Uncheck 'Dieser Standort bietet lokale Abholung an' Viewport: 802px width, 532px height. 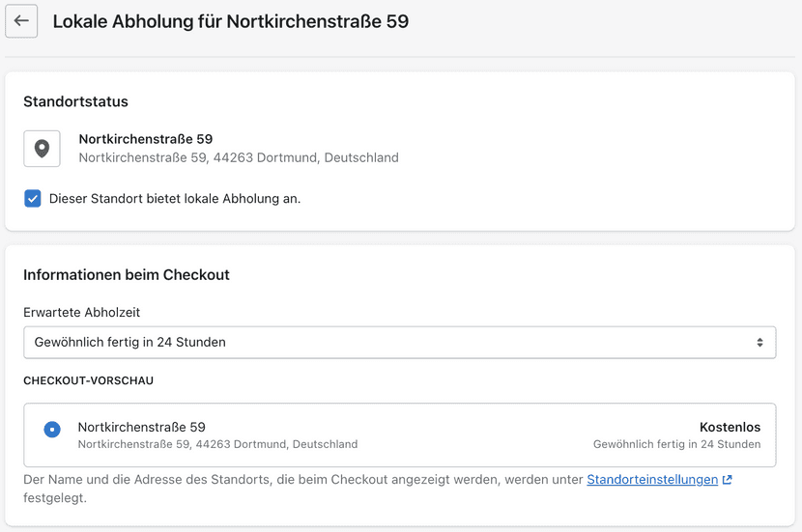pos(33,198)
